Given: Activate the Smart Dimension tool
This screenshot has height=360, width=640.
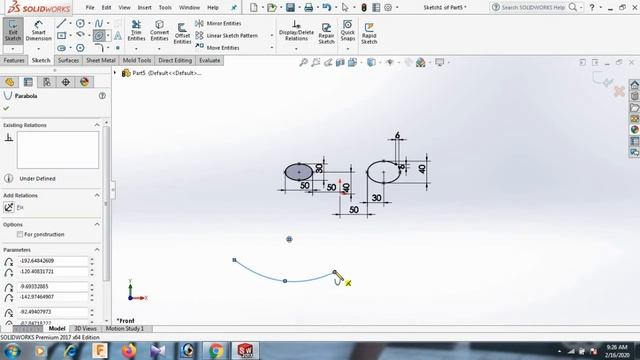Looking at the screenshot, I should click(x=38, y=31).
